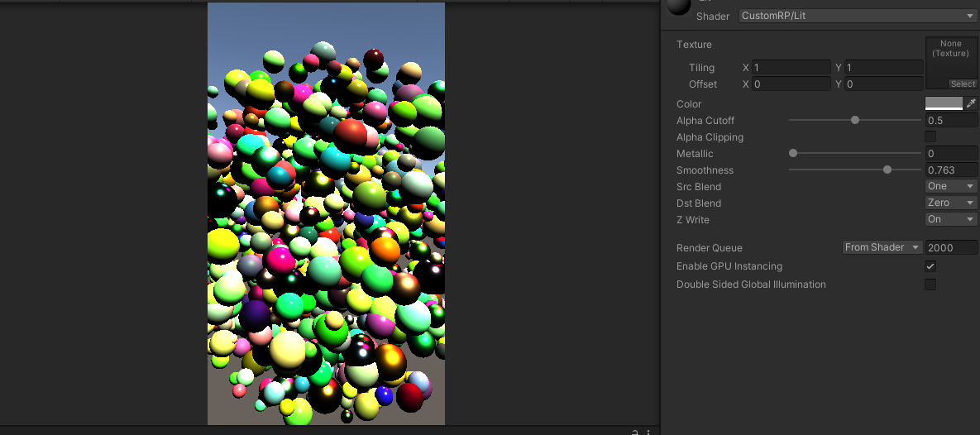Screen dimensions: 980x435
Task: Click the color eyedropper icon
Action: tap(972, 103)
